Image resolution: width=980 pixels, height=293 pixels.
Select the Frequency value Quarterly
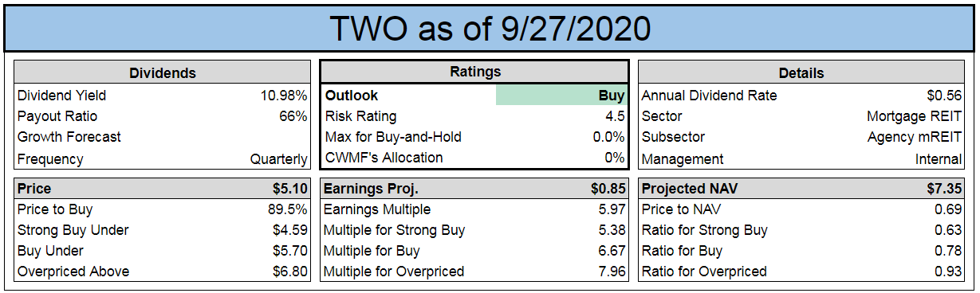pos(278,159)
